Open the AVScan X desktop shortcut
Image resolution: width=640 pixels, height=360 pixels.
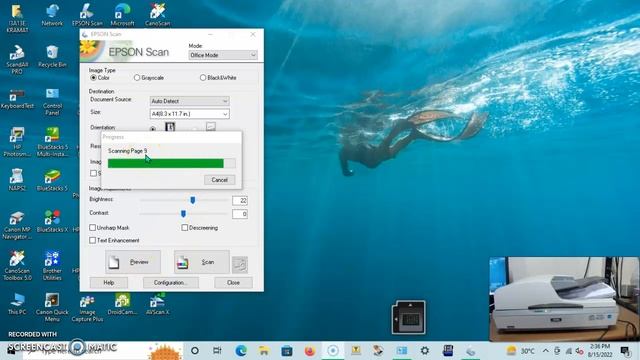(157, 304)
